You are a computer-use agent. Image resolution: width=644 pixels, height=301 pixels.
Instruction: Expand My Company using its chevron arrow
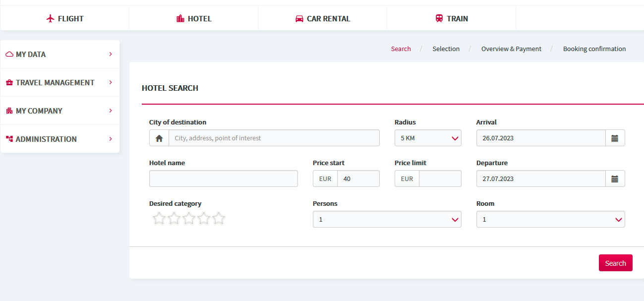coord(111,111)
